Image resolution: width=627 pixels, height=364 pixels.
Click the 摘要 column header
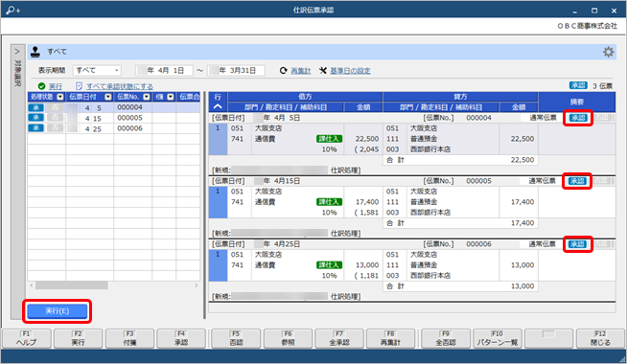click(576, 102)
